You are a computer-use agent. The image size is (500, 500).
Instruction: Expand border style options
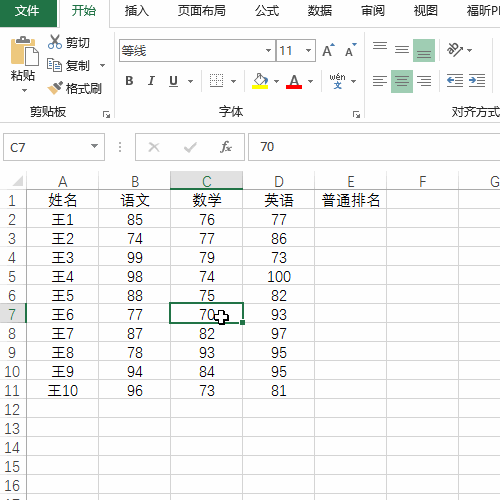pyautogui.click(x=233, y=81)
